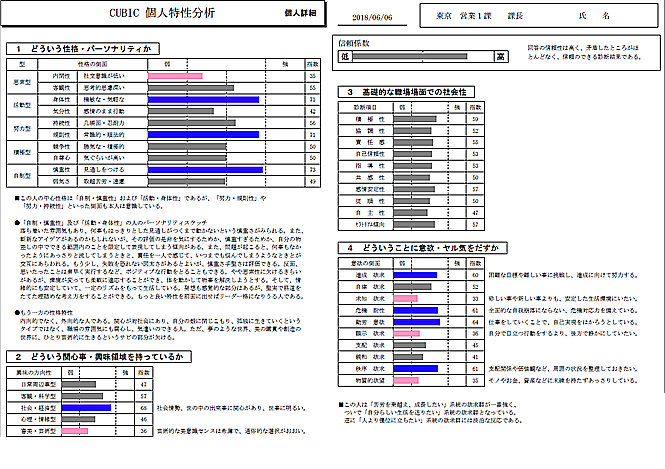
Task: Click the '感情安定性' row label in section 3
Action: point(370,189)
